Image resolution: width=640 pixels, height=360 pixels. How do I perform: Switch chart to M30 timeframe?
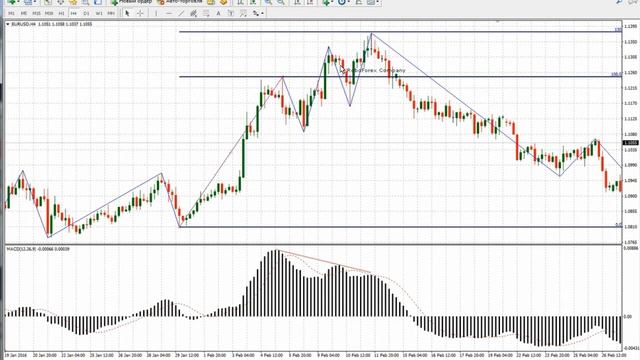(x=49, y=13)
